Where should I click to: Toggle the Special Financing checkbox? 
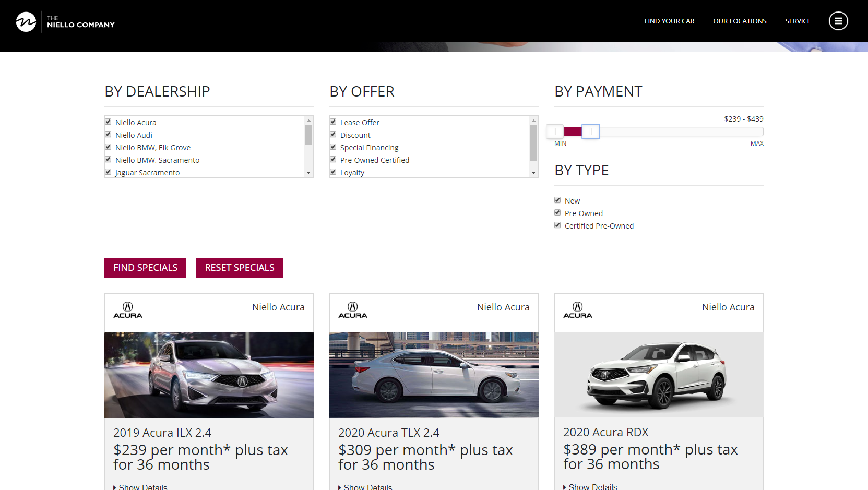(x=333, y=147)
